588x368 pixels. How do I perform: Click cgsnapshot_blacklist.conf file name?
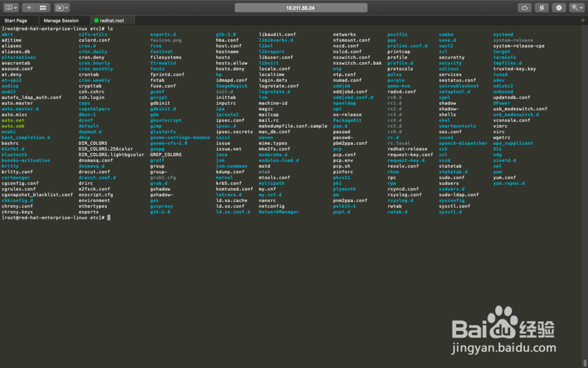coord(37,194)
